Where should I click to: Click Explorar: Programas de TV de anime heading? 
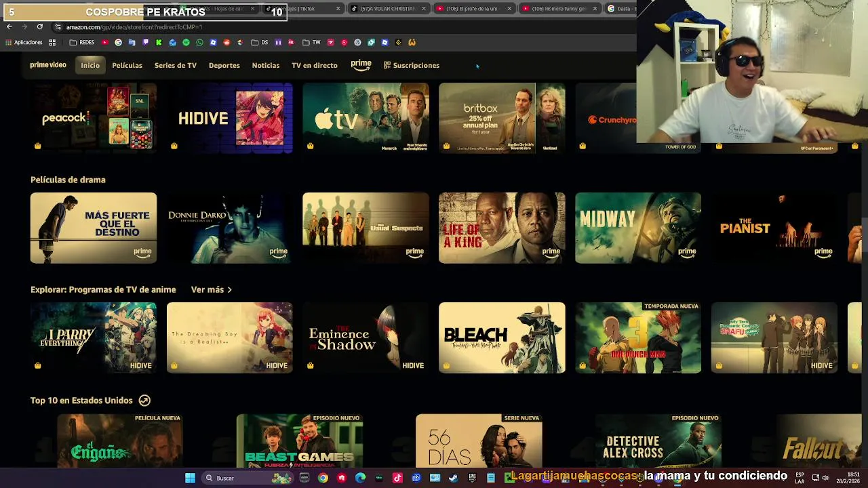point(103,289)
